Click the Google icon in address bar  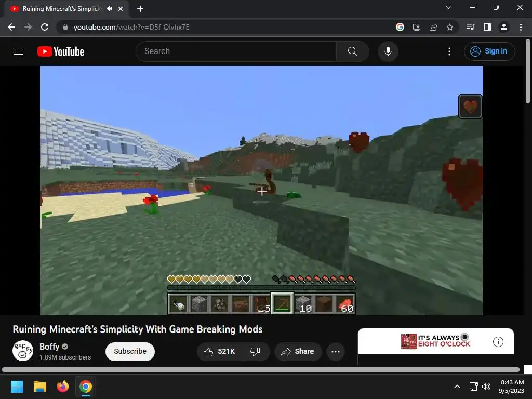tap(400, 27)
